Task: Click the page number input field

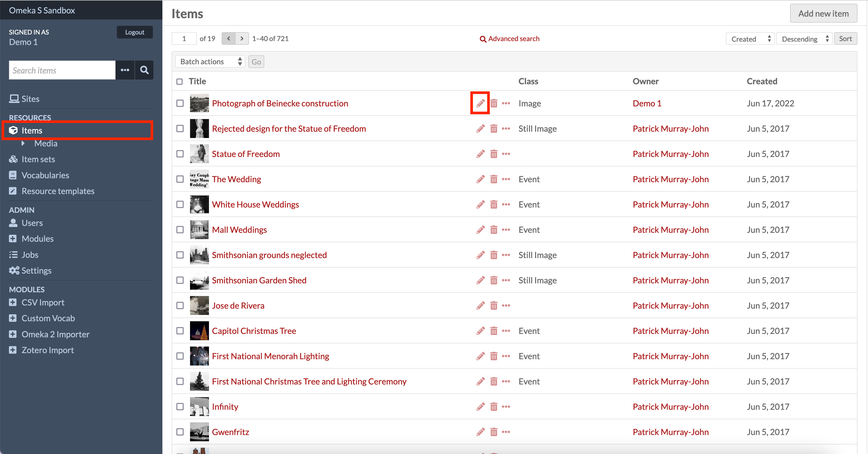Action: 184,38
